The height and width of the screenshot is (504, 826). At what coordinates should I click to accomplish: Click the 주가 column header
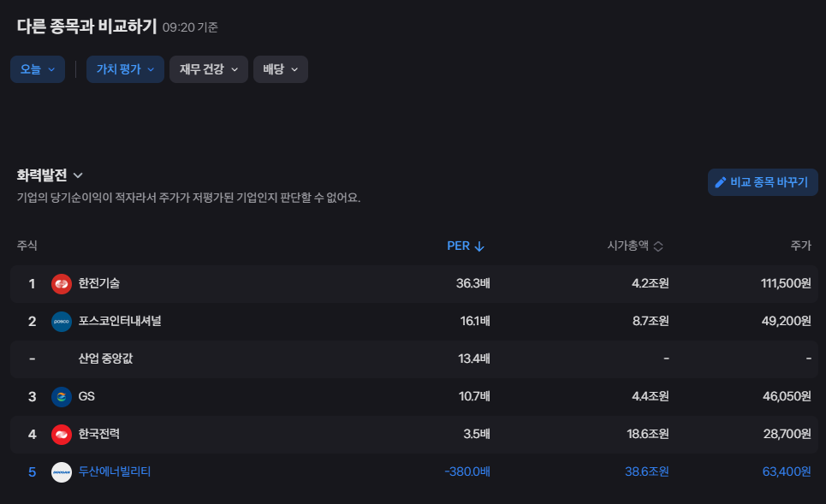click(800, 246)
